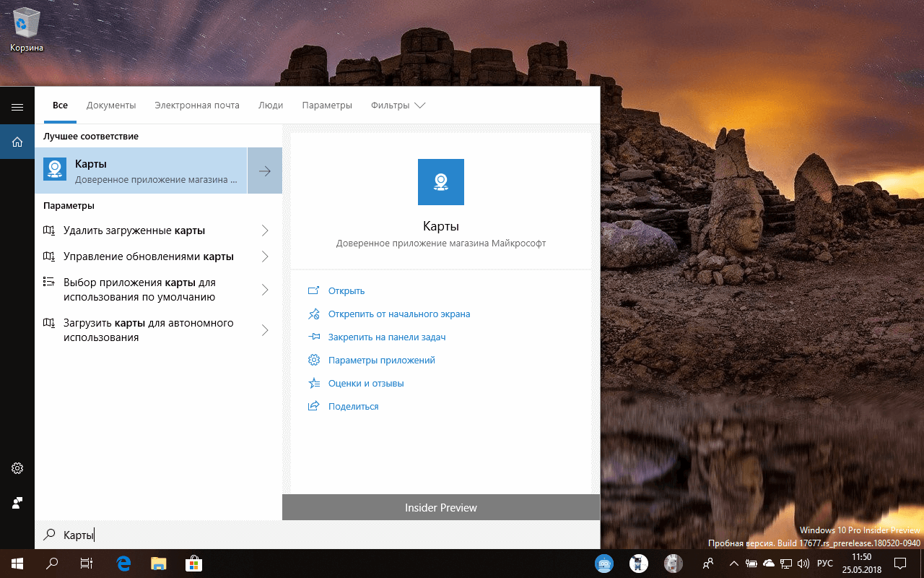
Task: Click the hamburger menu in the search pane
Action: [x=17, y=105]
